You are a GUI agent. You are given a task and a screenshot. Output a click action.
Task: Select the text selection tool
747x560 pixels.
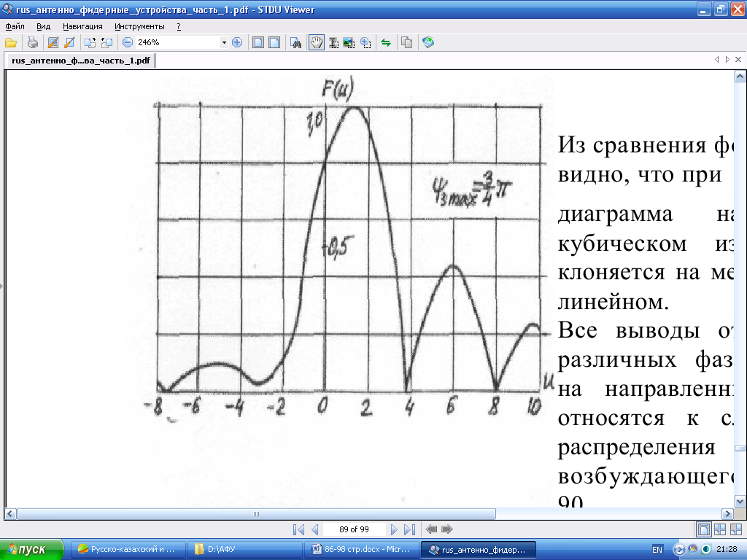point(333,43)
